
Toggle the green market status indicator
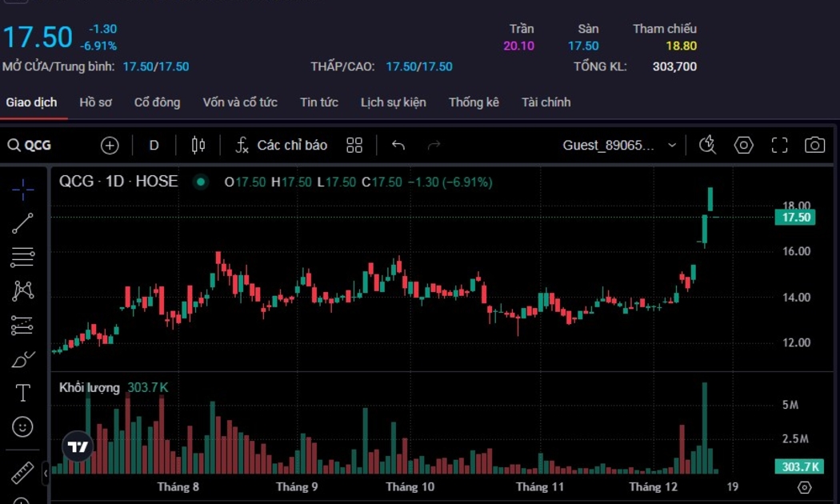[x=201, y=182]
